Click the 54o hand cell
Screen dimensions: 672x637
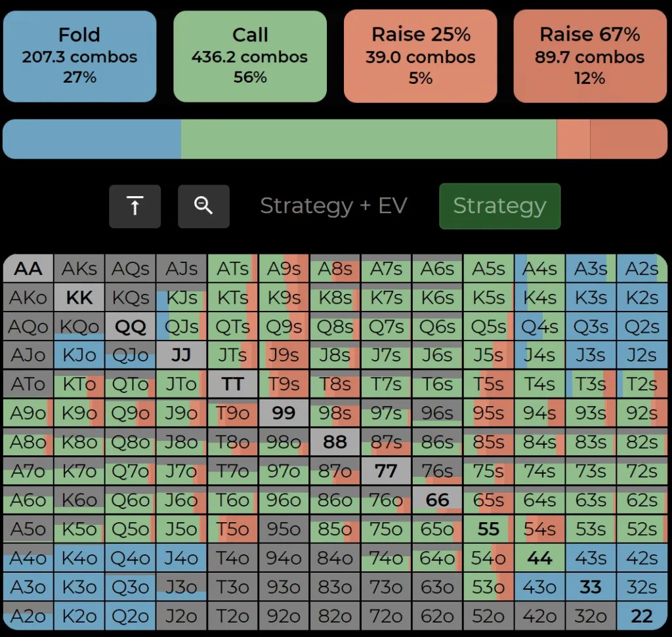click(489, 558)
